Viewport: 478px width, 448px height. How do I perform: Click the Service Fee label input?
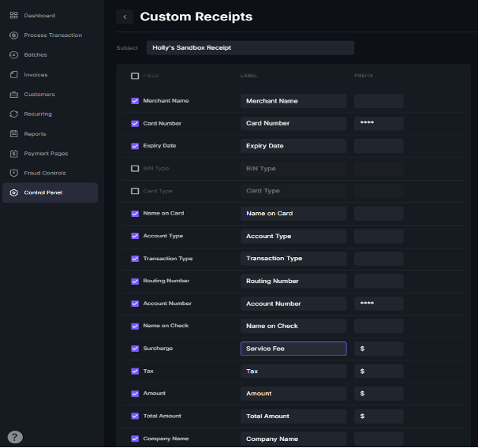(293, 349)
